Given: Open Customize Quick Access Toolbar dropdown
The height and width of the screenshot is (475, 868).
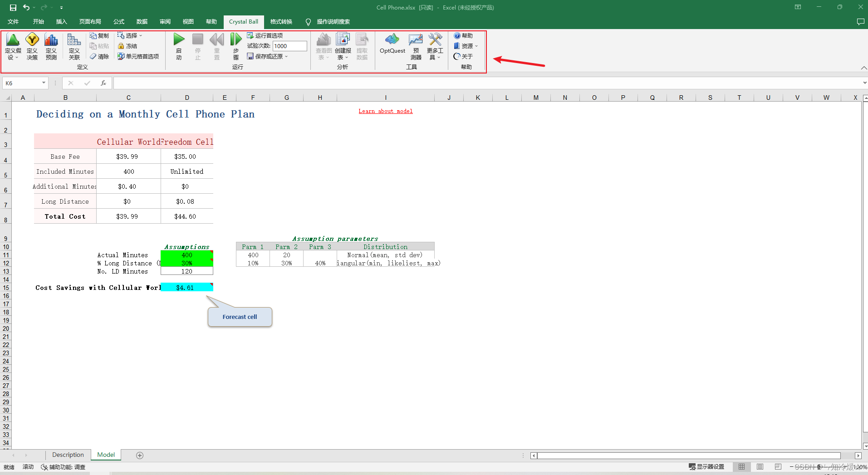Looking at the screenshot, I should [x=61, y=7].
